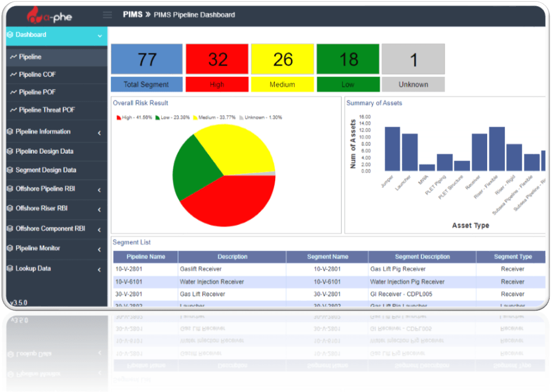
Task: Click the Pipeline Information cube icon
Action: [10, 132]
